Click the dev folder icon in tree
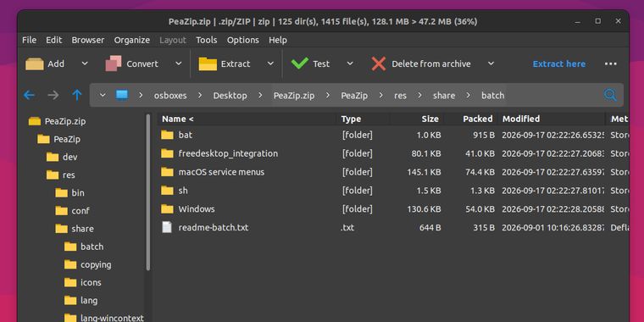The width and height of the screenshot is (644, 322). pyautogui.click(x=53, y=157)
